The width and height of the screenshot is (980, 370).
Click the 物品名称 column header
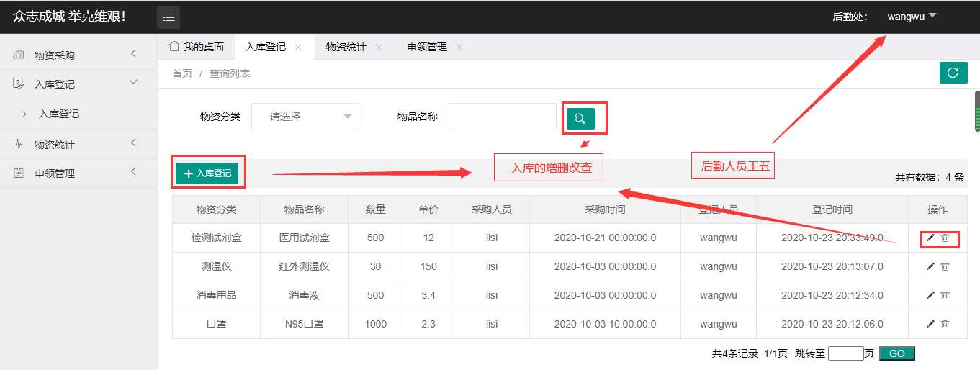coord(304,209)
